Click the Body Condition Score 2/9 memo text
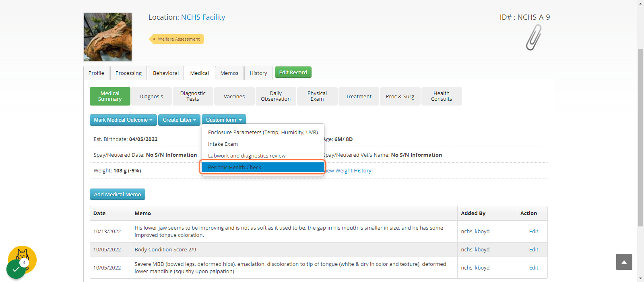The width and height of the screenshot is (644, 282). click(x=165, y=249)
